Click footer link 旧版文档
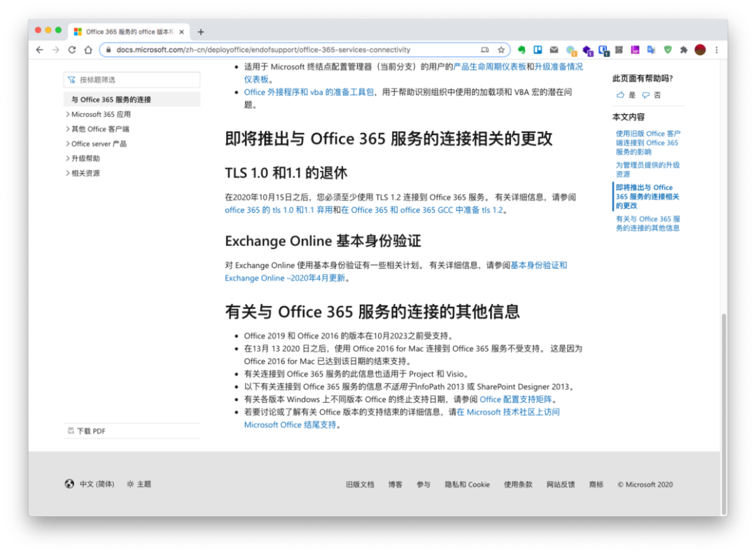The height and width of the screenshot is (554, 756). 360,485
